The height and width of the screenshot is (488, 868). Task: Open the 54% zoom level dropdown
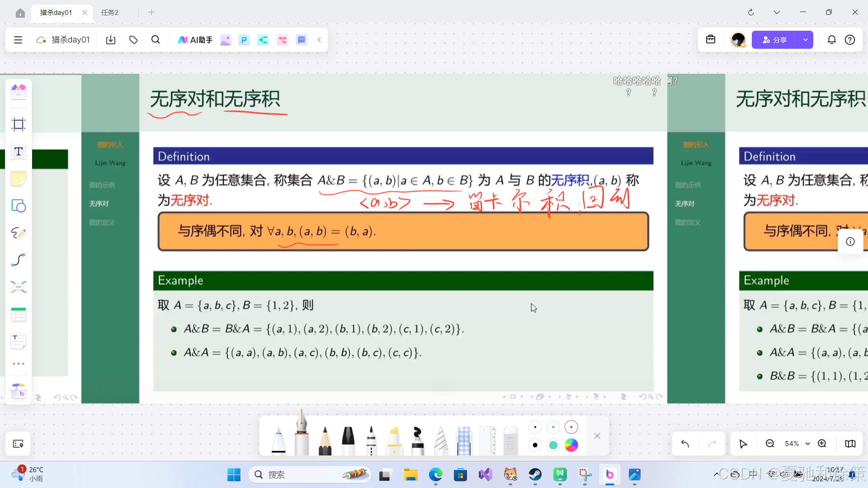pyautogui.click(x=807, y=444)
